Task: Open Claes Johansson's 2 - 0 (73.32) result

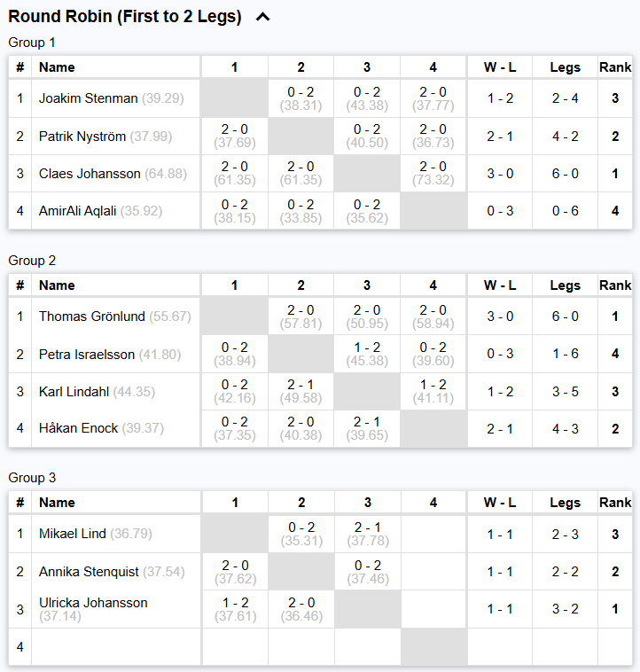Action: 433,174
